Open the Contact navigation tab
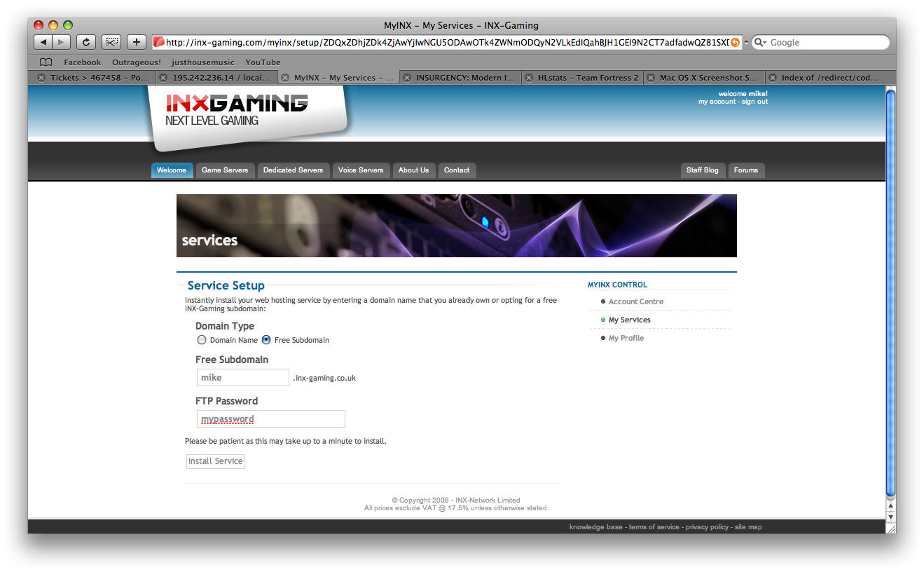This screenshot has width=924, height=572. (x=457, y=170)
